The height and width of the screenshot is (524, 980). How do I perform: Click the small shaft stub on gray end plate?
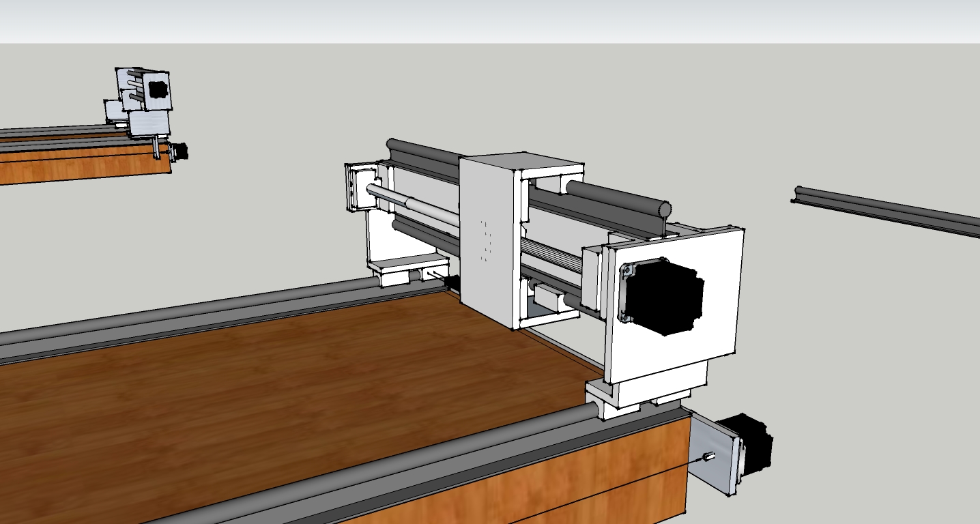click(x=709, y=457)
